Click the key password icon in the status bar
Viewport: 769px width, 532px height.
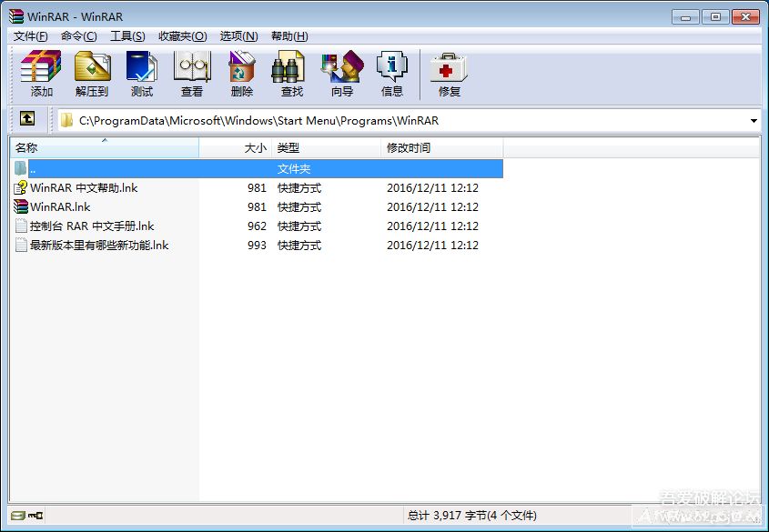(x=35, y=516)
